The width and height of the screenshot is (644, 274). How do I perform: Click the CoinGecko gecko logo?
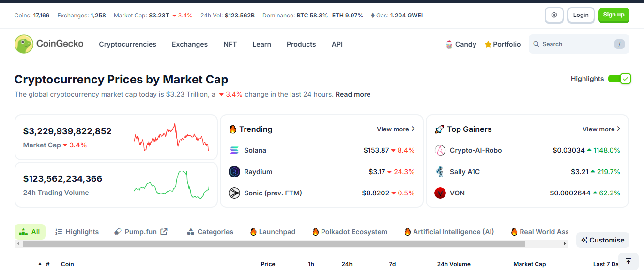pos(24,44)
